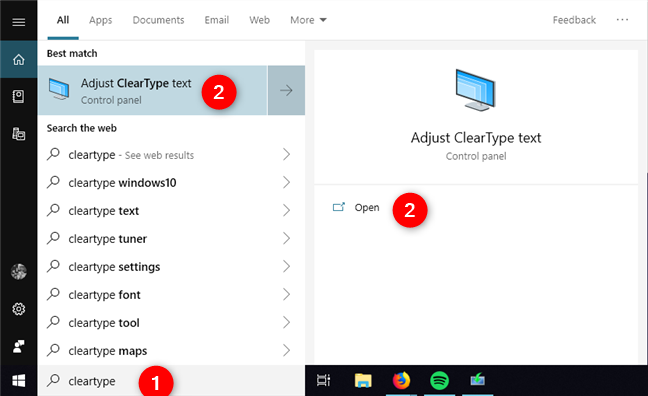This screenshot has height=396, width=648.
Task: Click Open in the preview pane
Action: tap(367, 207)
